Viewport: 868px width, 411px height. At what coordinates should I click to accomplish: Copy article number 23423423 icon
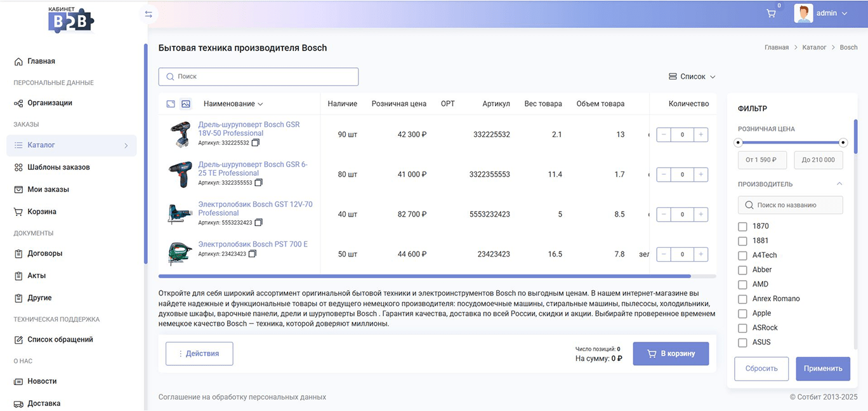click(253, 254)
